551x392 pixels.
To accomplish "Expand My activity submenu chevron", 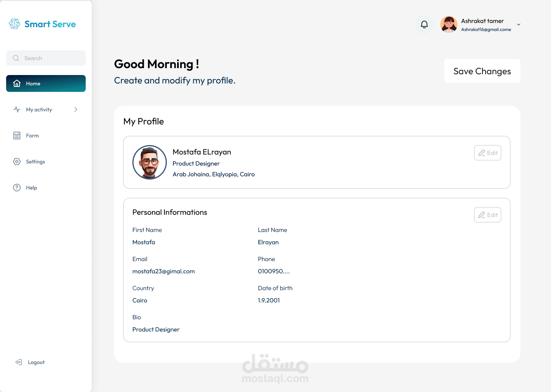I will click(76, 109).
